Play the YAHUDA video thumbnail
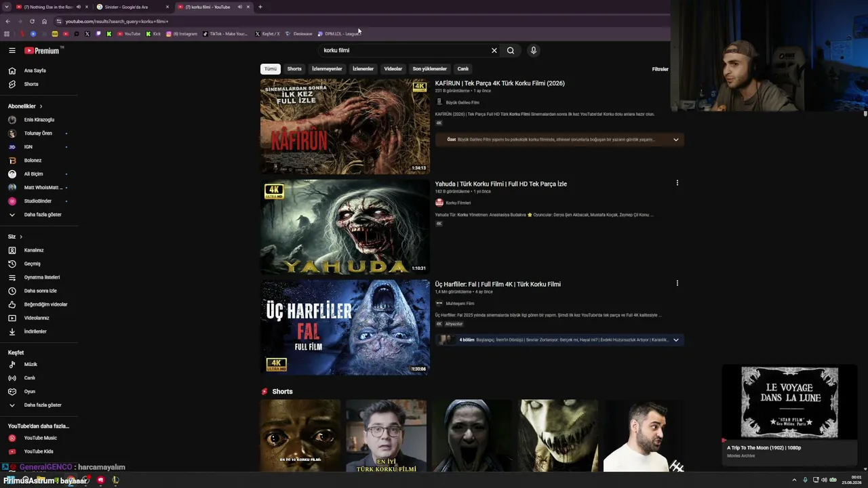868x488 pixels. coord(345,227)
